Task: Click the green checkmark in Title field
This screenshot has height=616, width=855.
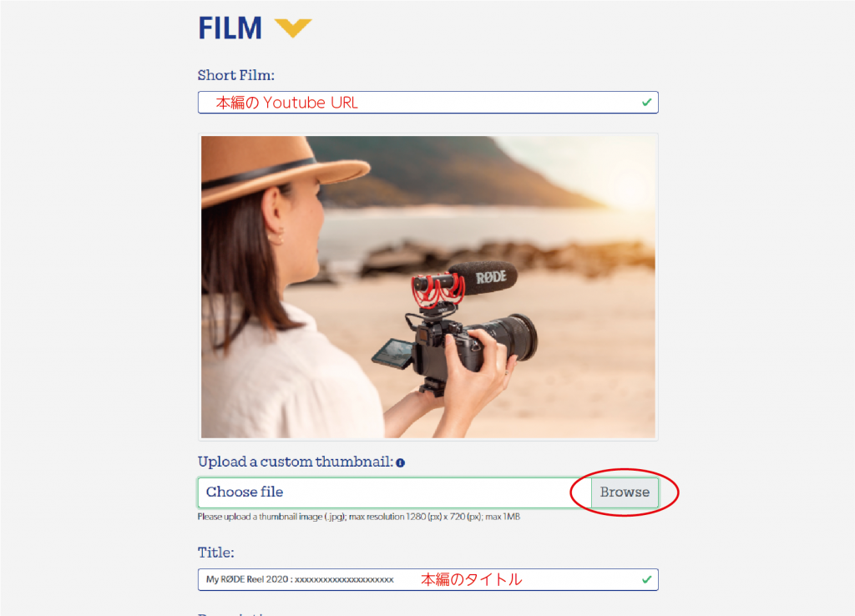Action: coord(647,579)
